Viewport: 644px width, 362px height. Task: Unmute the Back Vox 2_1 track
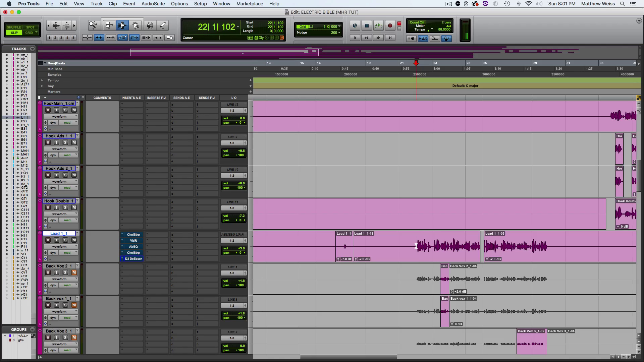pos(74,273)
